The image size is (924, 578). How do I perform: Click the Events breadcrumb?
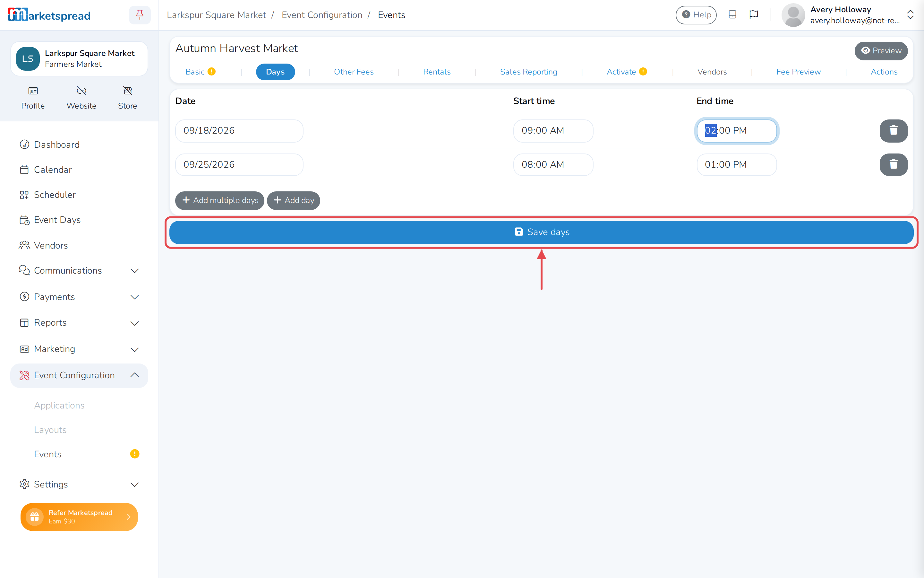coord(391,15)
